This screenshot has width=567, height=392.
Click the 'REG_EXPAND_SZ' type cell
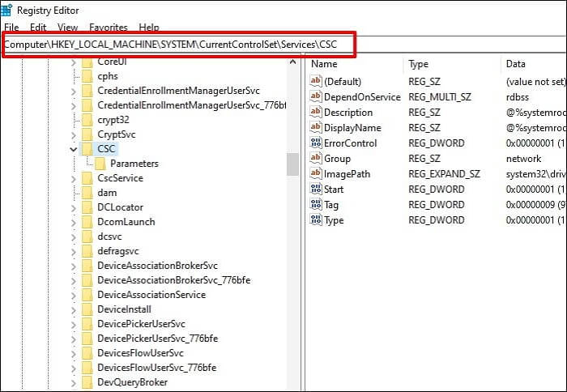pos(444,174)
